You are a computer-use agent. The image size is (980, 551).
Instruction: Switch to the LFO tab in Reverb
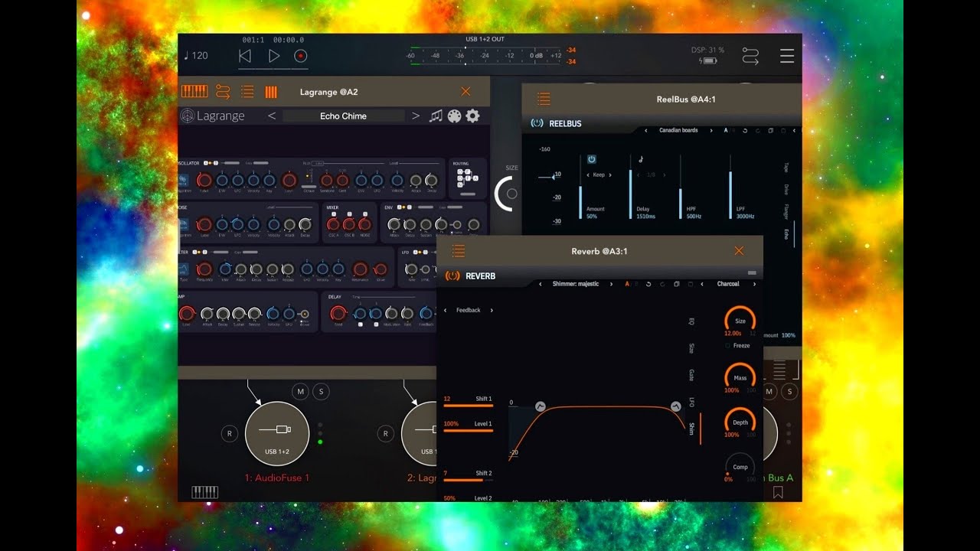pos(691,402)
